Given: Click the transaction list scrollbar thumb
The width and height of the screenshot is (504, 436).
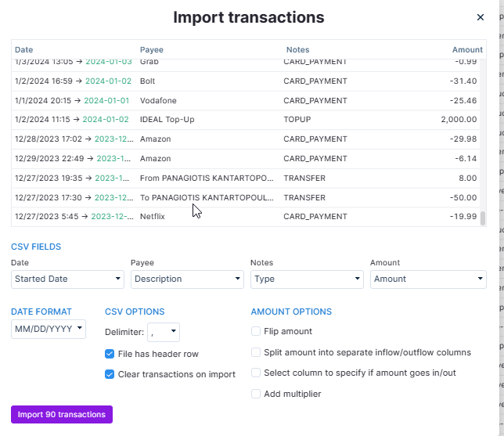Looking at the screenshot, I should coord(483,218).
